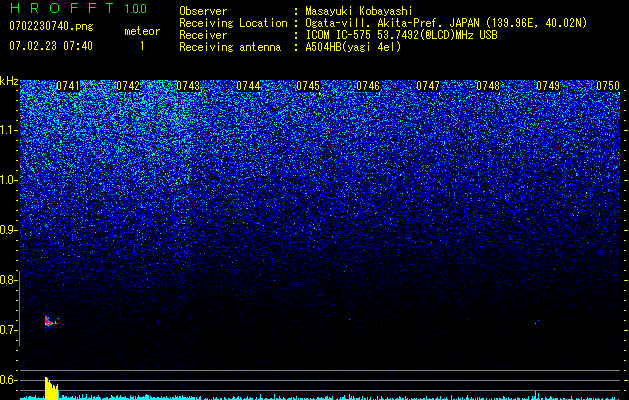Click the 0744 time marker
The image size is (629, 400).
point(248,86)
